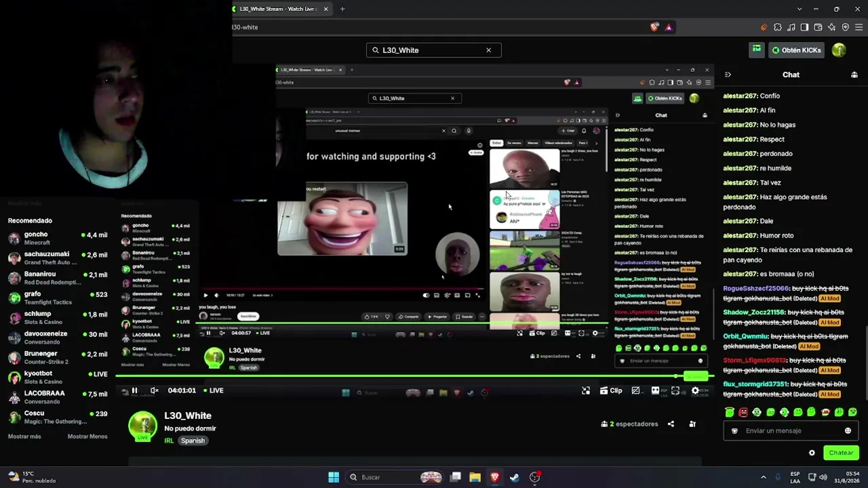Enter fullscreen on the stream player
The height and width of the screenshot is (488, 868).
(675, 390)
